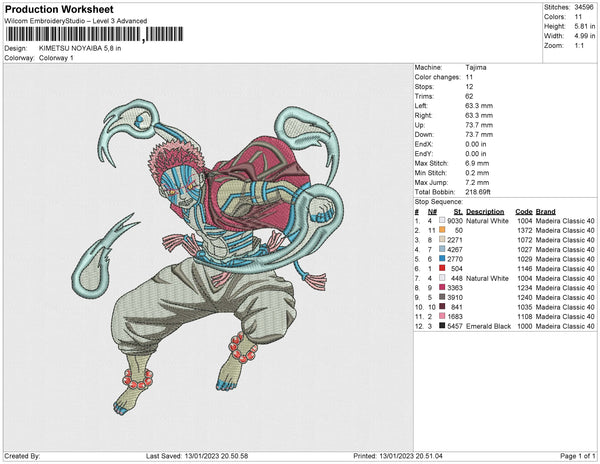Click the Colors label in the top right
Image resolution: width=600 pixels, height=464 pixels.
[554, 17]
